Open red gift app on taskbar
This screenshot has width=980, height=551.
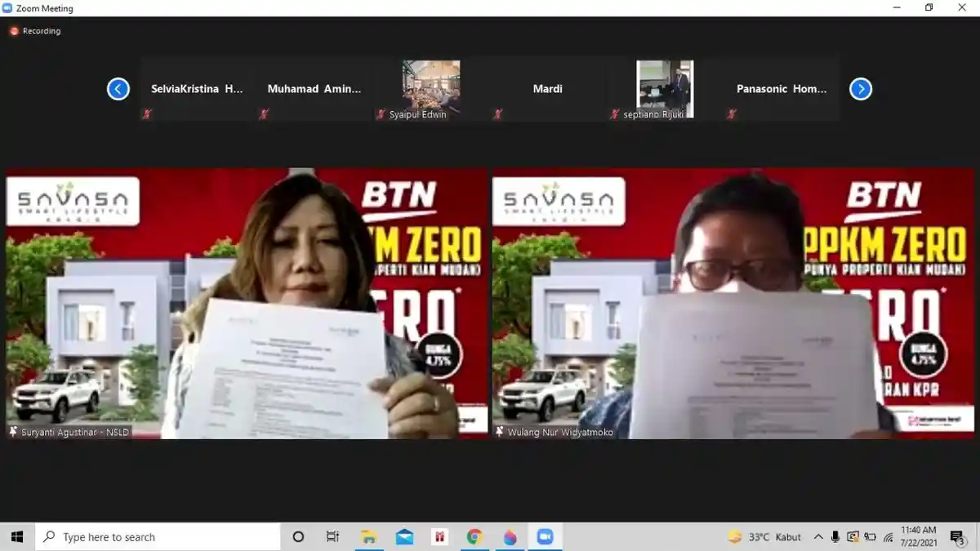(x=439, y=536)
